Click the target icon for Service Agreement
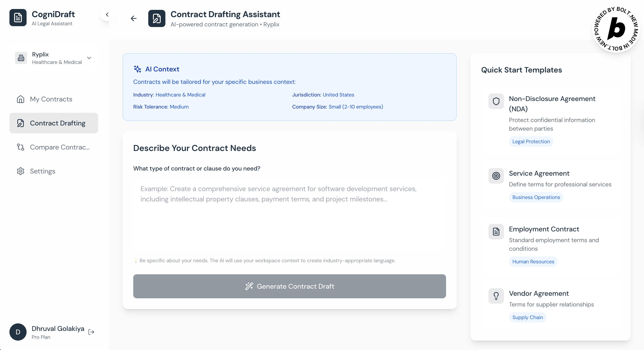The image size is (644, 350). (x=496, y=176)
